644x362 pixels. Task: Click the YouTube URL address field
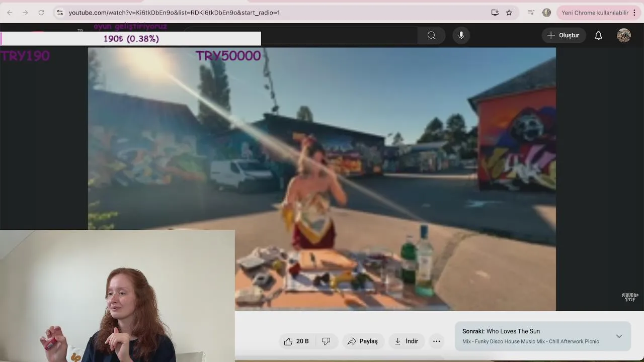point(174,13)
